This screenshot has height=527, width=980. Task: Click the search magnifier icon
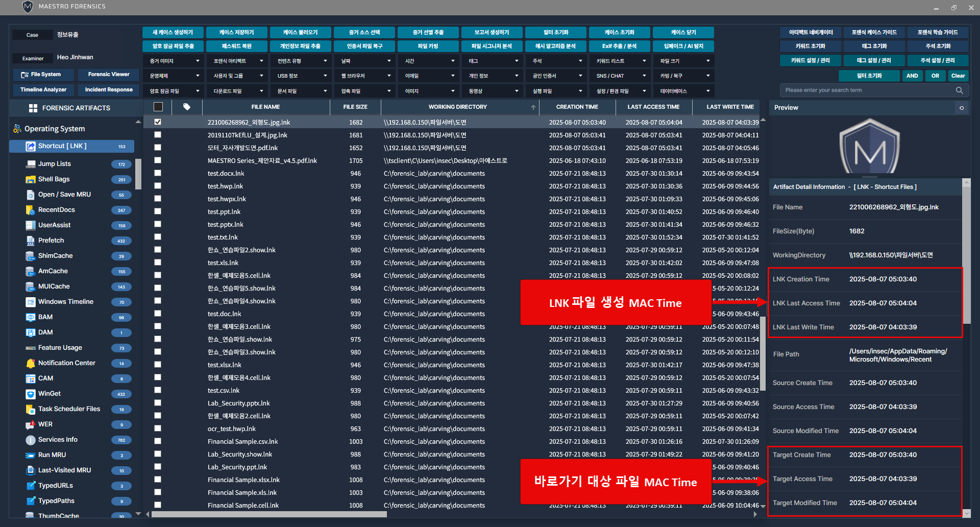click(959, 90)
